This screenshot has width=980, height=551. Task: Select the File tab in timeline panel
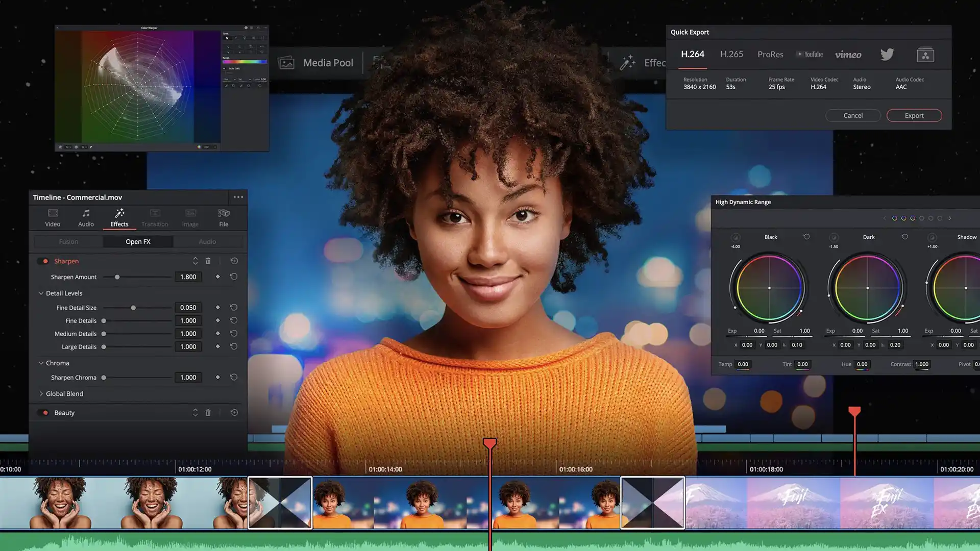click(223, 217)
